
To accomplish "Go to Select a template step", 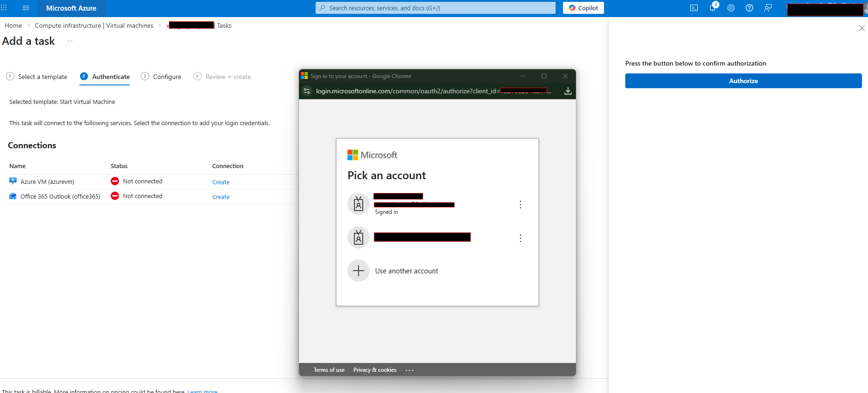I will click(37, 77).
